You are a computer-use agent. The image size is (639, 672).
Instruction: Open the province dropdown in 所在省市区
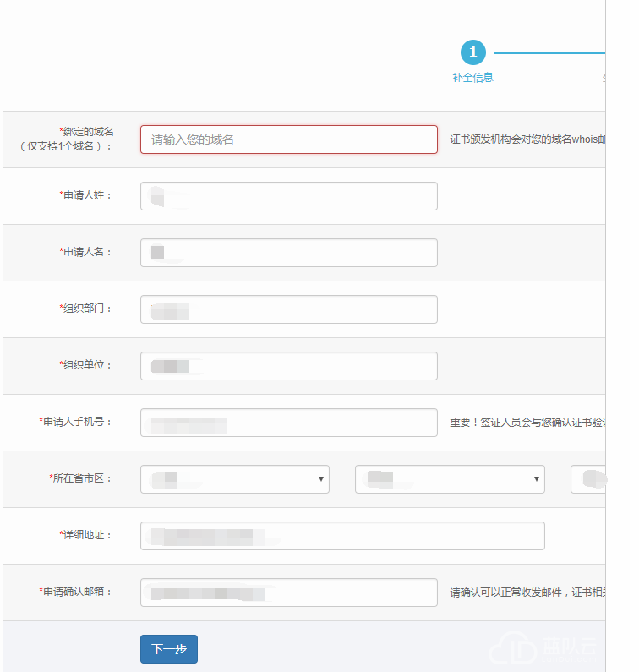[x=234, y=479]
